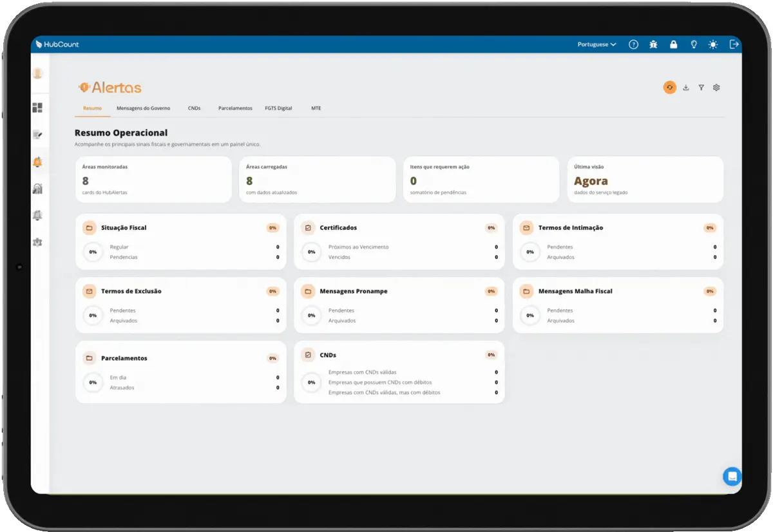Click the lightbulb suggestions icon
The width and height of the screenshot is (773, 532).
point(694,44)
